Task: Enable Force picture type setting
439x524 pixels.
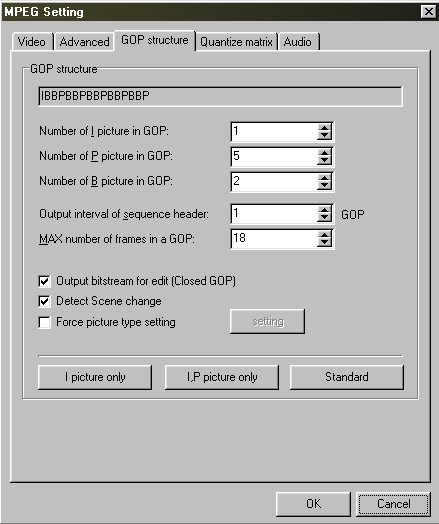Action: [44, 322]
